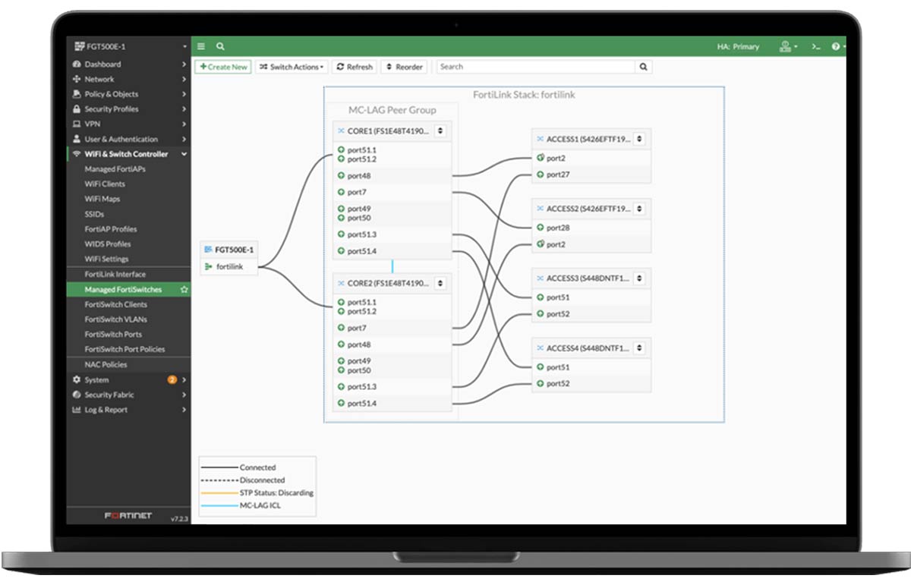Image resolution: width=911 pixels, height=588 pixels.
Task: Click the Network icon in sidebar
Action: coord(77,79)
